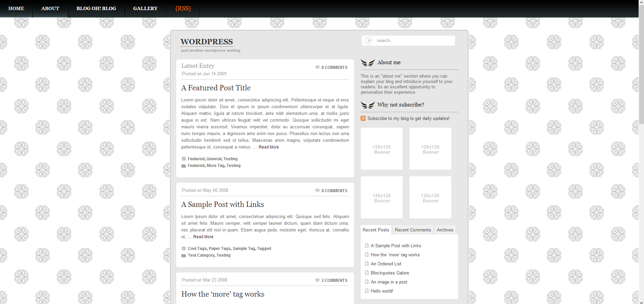Open 'A Sample Post with Links' heading
Screen dimensions: 644x304
pos(222,204)
